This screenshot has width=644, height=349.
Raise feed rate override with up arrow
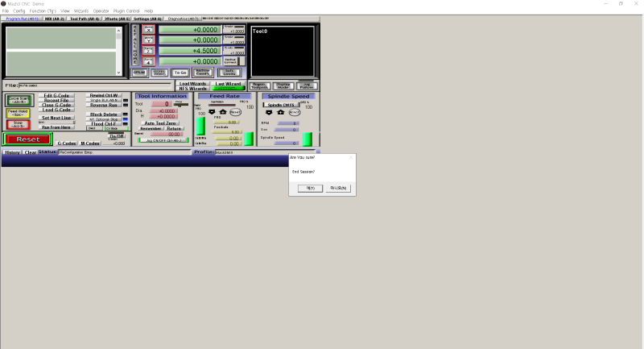click(223, 112)
